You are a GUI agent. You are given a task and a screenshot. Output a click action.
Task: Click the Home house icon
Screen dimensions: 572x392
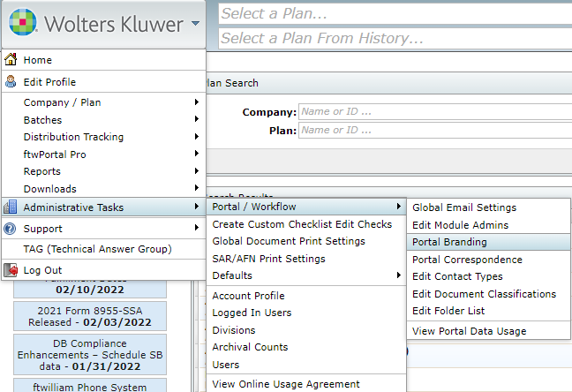click(x=11, y=59)
